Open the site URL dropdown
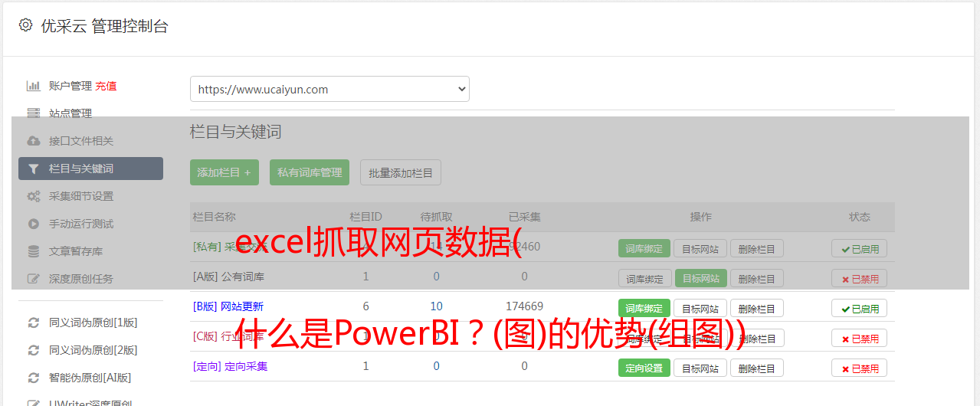 pos(329,89)
